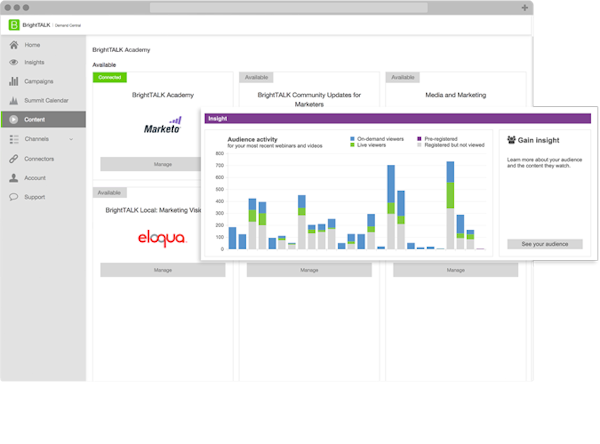Click the Audience activity chart title

(x=253, y=139)
